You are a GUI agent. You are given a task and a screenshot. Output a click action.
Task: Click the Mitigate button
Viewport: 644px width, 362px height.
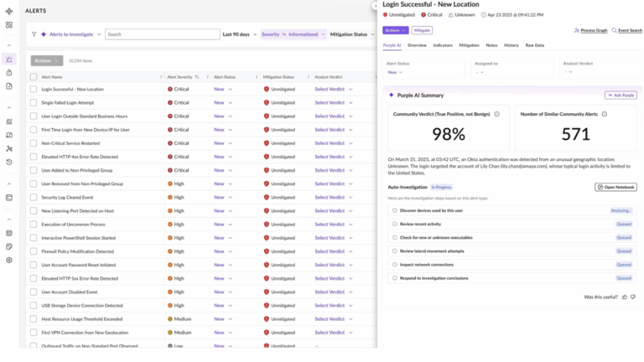(423, 30)
